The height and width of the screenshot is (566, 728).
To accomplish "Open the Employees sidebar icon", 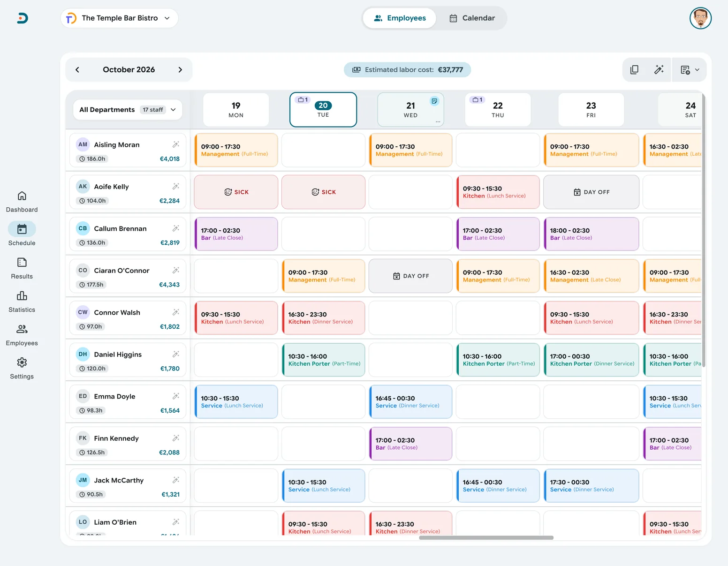I will pos(22,329).
